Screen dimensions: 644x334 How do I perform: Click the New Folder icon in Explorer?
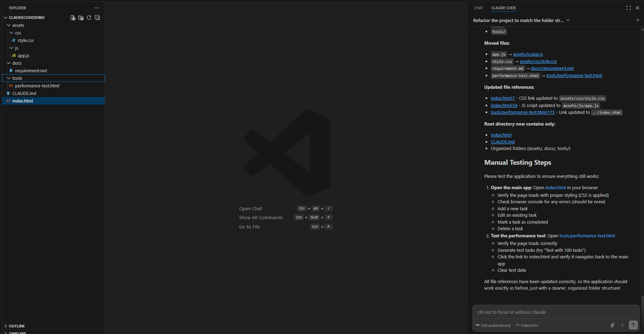click(x=81, y=18)
